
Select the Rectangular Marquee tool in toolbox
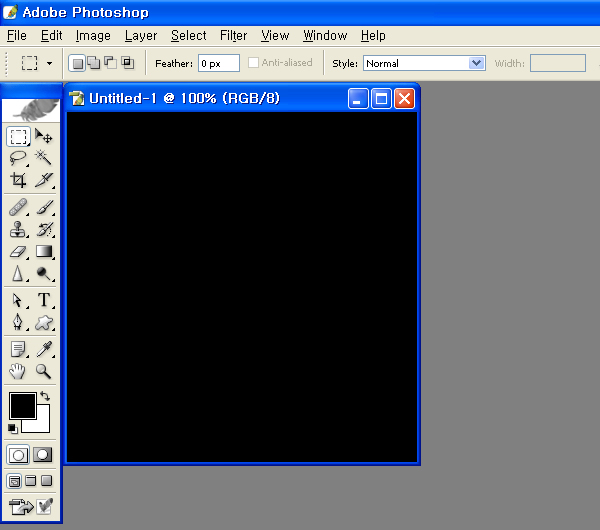point(18,137)
